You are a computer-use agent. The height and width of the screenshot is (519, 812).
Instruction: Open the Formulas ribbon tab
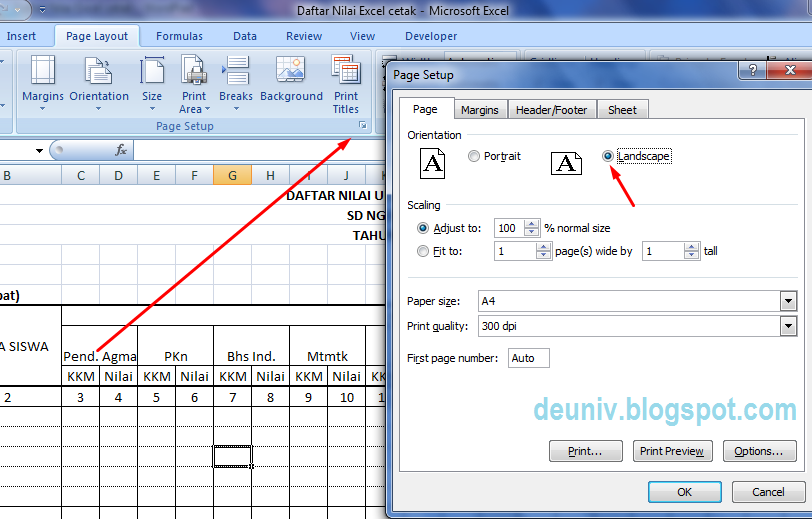(x=179, y=36)
